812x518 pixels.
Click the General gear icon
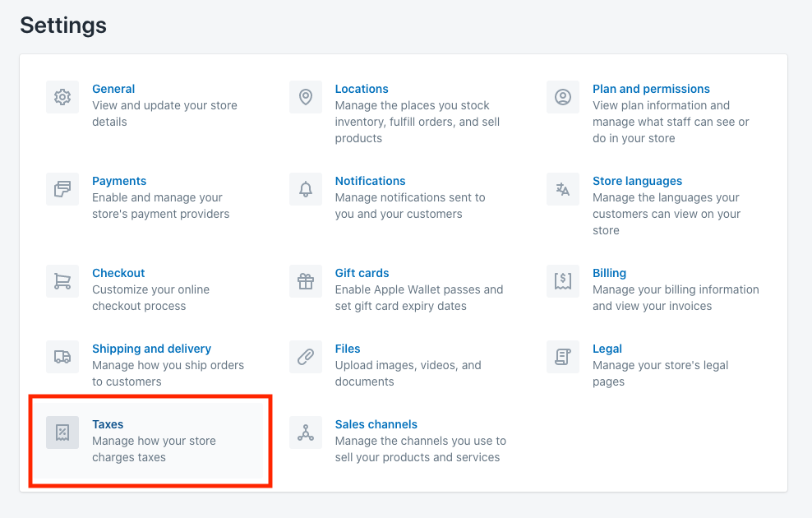click(62, 97)
